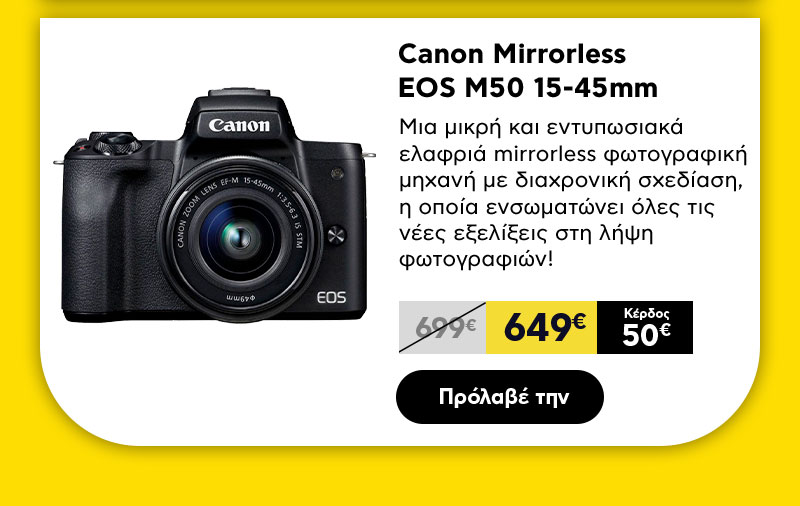Click the mode dial on top of camera
This screenshot has height=506, width=800.
point(115,142)
